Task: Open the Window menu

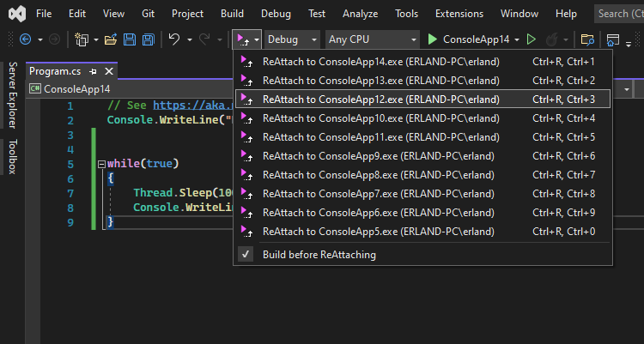Action: click(519, 14)
